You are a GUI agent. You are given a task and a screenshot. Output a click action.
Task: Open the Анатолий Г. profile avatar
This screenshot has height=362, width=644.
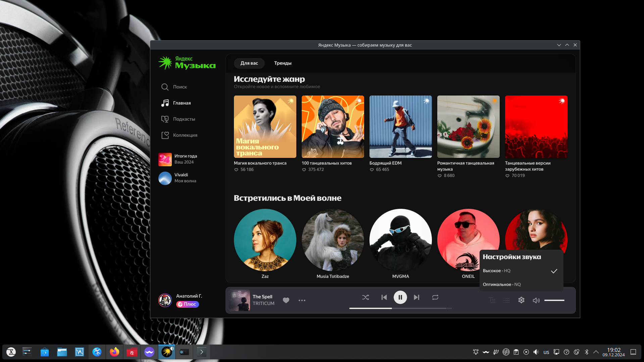pos(165,300)
